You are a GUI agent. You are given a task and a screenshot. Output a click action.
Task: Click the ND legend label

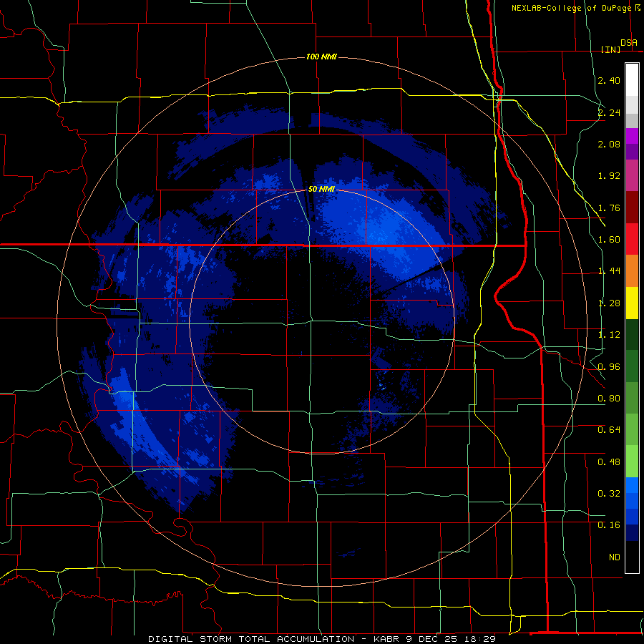coord(615,557)
